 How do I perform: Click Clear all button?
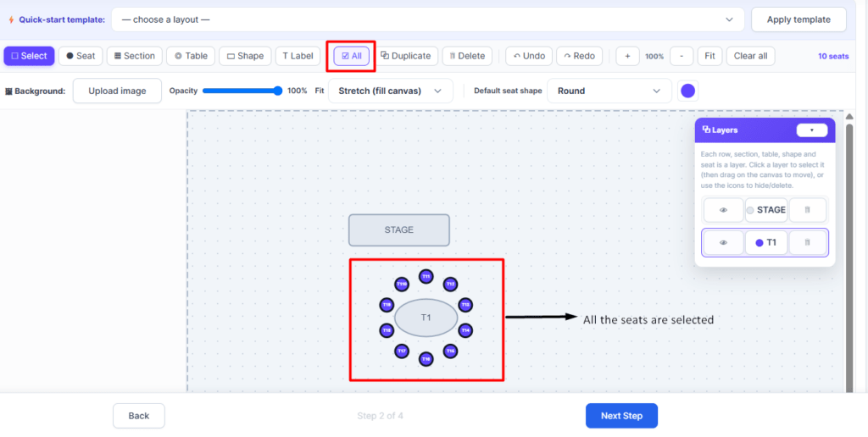(x=751, y=56)
